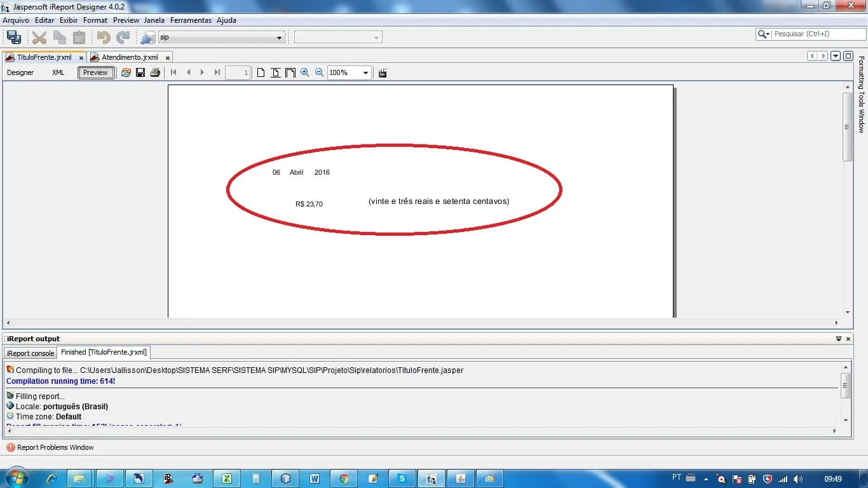Open the sip datasource dropdown

click(x=279, y=38)
